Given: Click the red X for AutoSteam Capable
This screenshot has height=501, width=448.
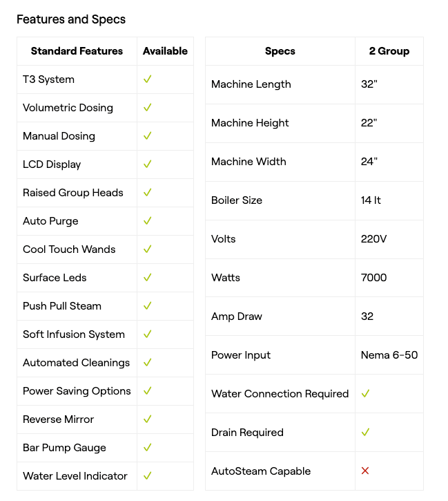Looking at the screenshot, I should coord(365,471).
